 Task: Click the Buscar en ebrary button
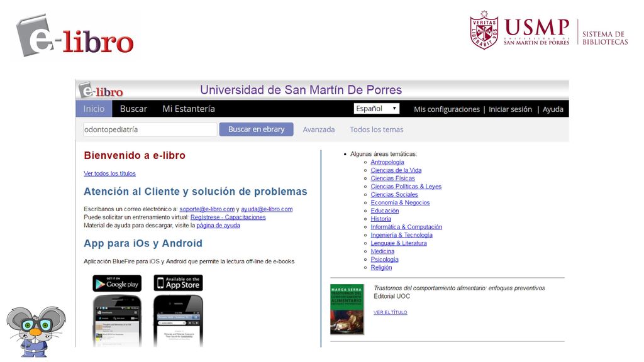[x=257, y=129]
